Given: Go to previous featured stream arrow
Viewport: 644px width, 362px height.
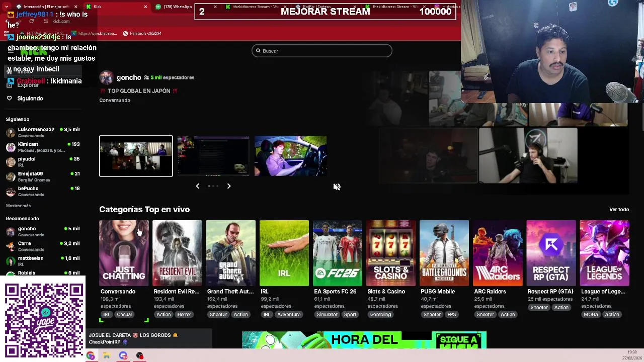Looking at the screenshot, I should (197, 186).
